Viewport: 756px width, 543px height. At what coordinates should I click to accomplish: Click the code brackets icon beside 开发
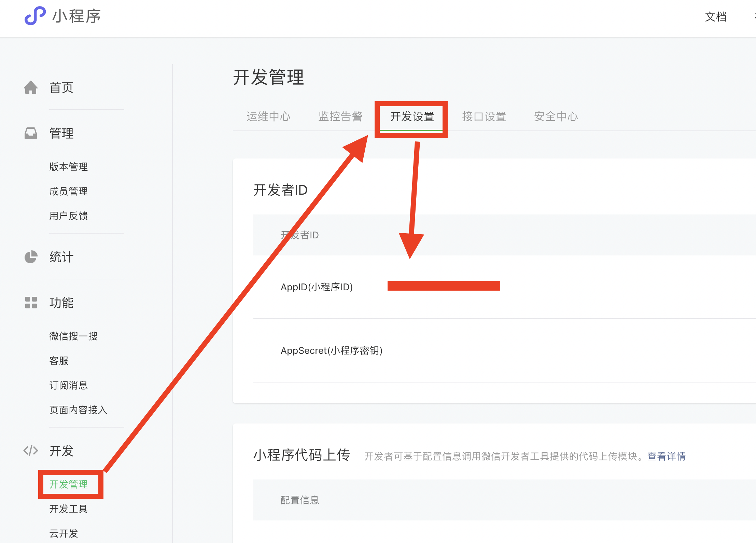coord(31,450)
